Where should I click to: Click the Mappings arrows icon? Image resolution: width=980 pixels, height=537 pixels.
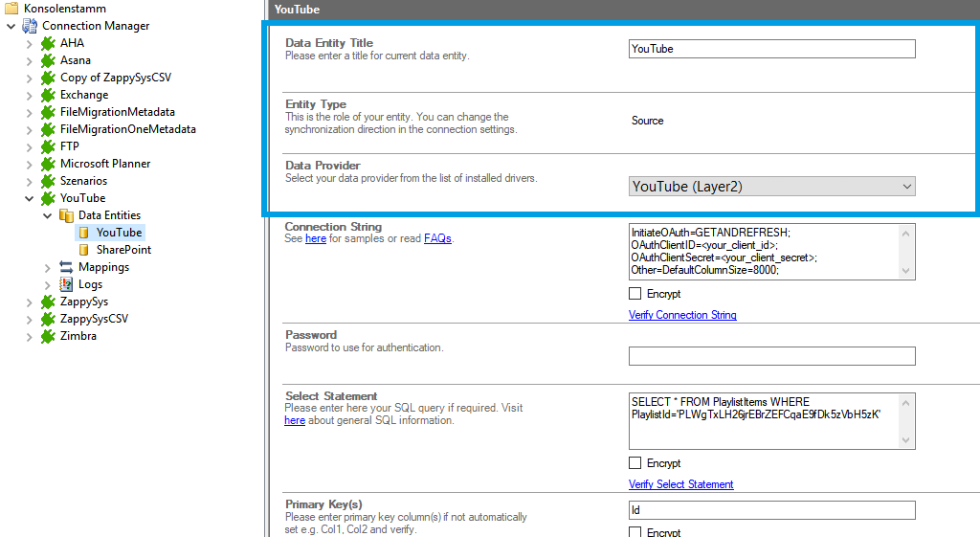coord(66,267)
